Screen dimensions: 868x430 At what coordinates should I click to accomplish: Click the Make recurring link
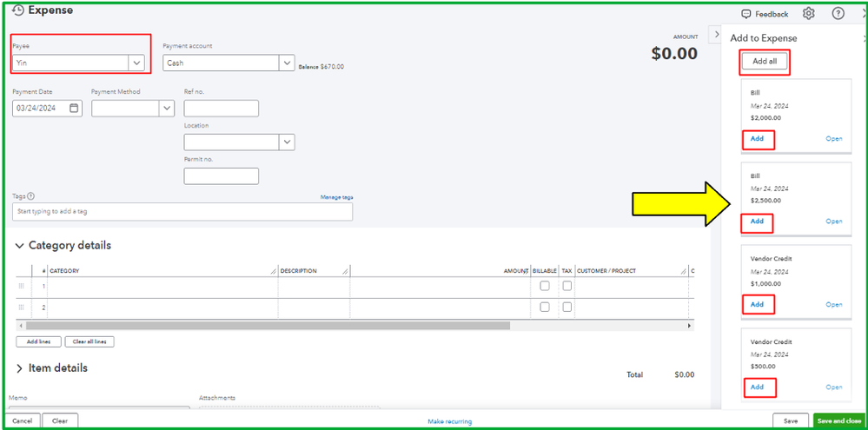click(449, 421)
